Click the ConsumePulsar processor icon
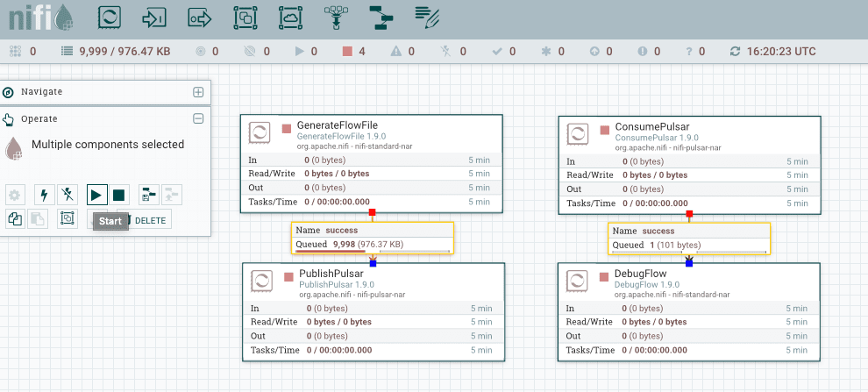Viewport: 868px width, 392px height. 578,133
